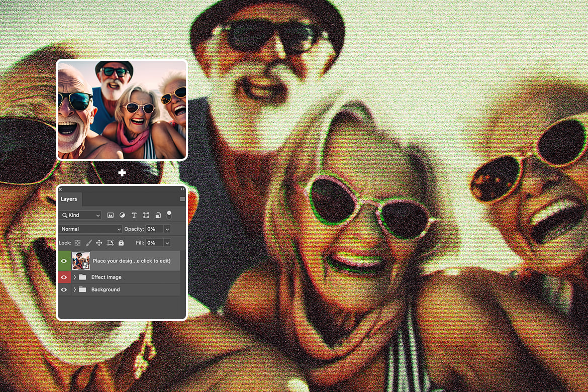Click the Fill 0% value field
The height and width of the screenshot is (392, 588).
tap(154, 243)
